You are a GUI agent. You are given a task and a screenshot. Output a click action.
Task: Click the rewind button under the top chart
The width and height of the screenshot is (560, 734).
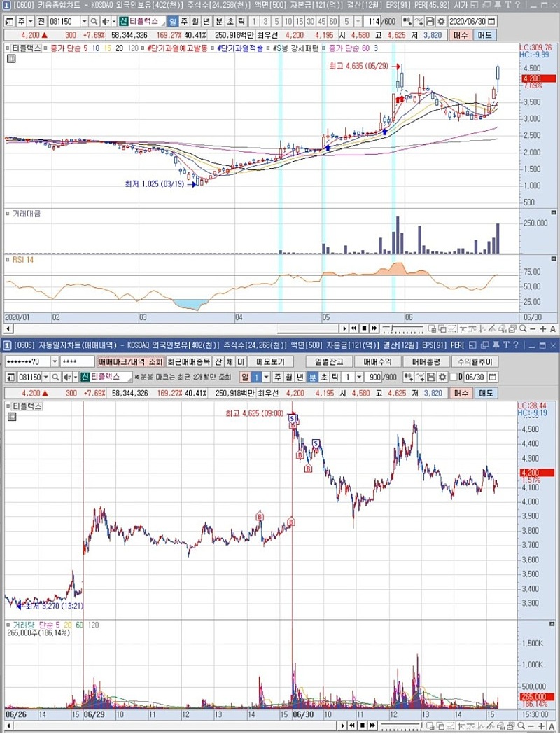pos(354,328)
